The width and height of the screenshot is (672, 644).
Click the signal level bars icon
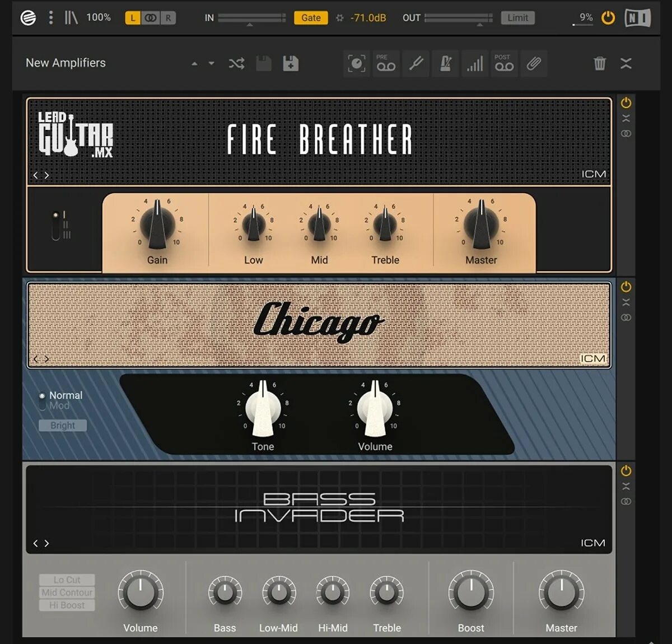[x=475, y=63]
